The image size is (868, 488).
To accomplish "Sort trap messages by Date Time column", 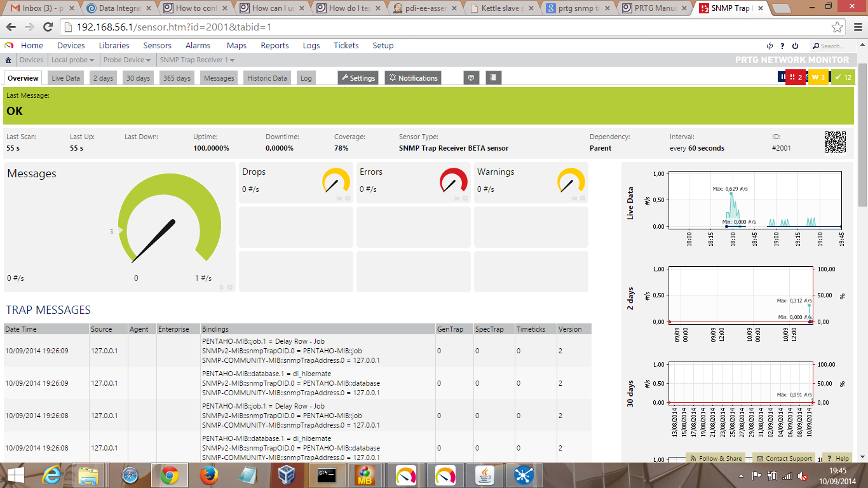I will click(x=21, y=329).
